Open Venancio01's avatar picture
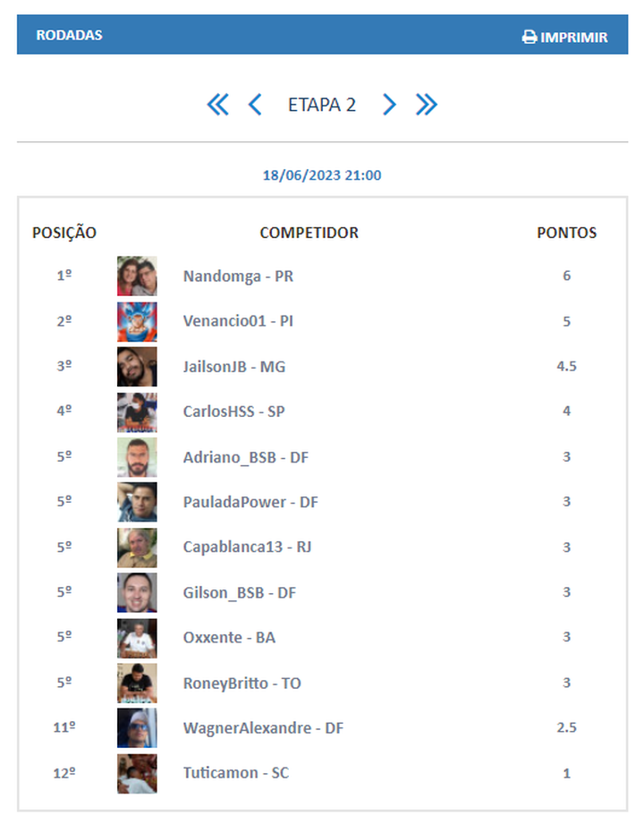The image size is (644, 824). coord(137,321)
